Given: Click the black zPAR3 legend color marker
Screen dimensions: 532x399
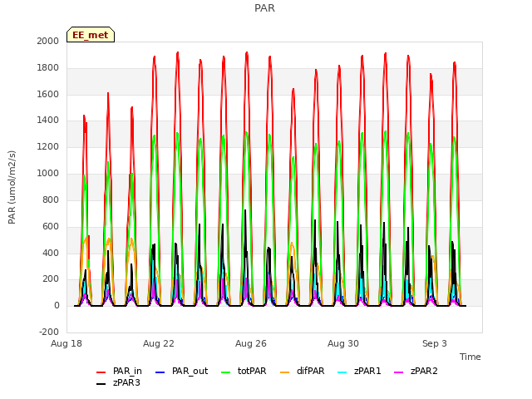Looking at the screenshot, I should pos(101,384).
